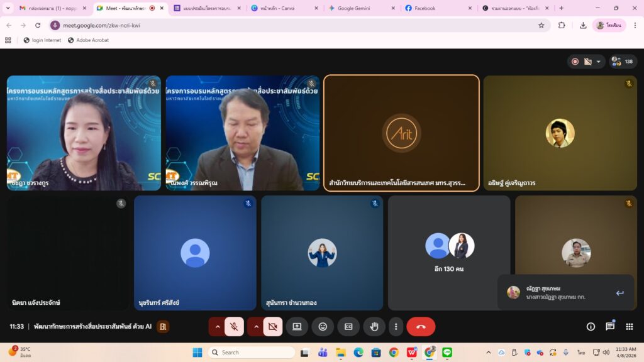Open the activities grid icon

point(629,327)
